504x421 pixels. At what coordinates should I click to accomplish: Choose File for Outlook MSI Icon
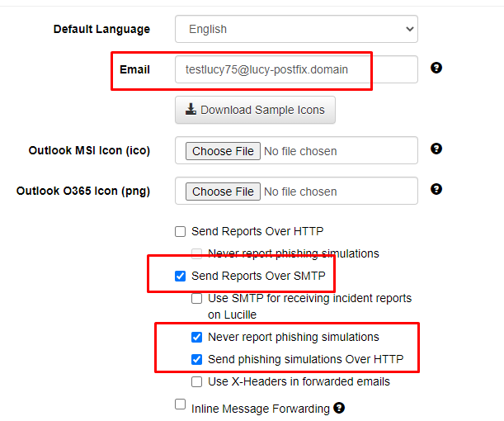(223, 151)
